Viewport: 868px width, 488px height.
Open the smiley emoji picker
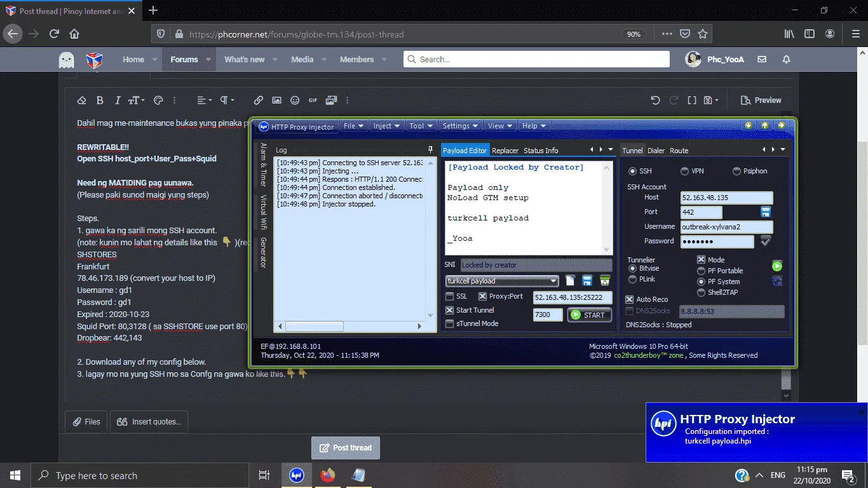click(295, 100)
